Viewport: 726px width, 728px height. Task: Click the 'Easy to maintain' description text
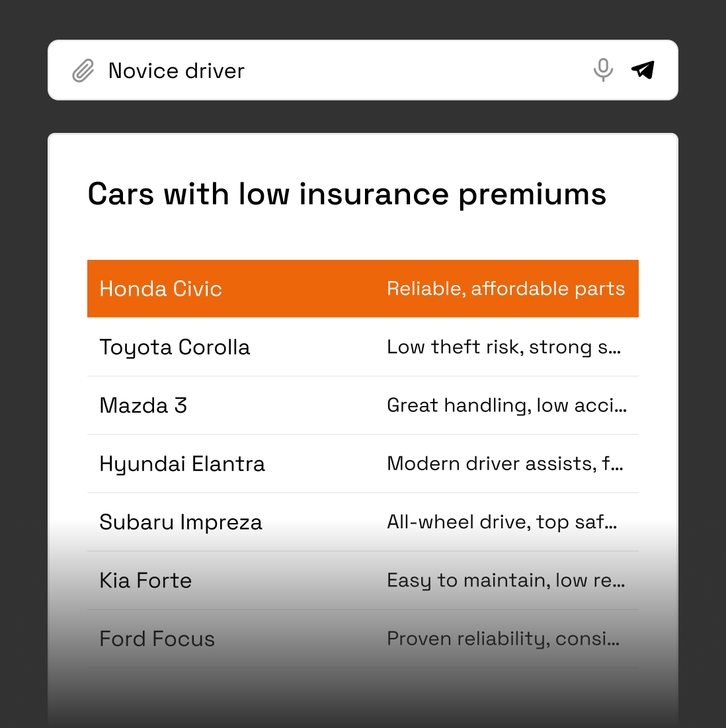click(x=505, y=581)
